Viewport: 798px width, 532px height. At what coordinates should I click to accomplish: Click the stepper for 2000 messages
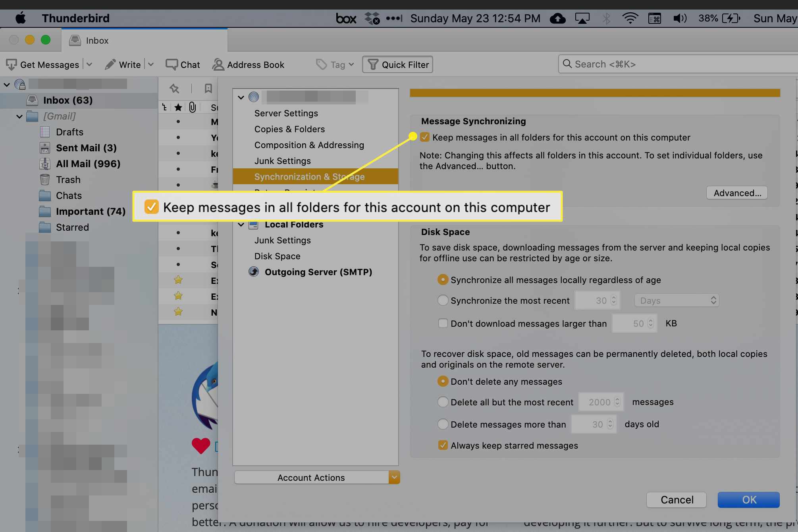(x=617, y=402)
